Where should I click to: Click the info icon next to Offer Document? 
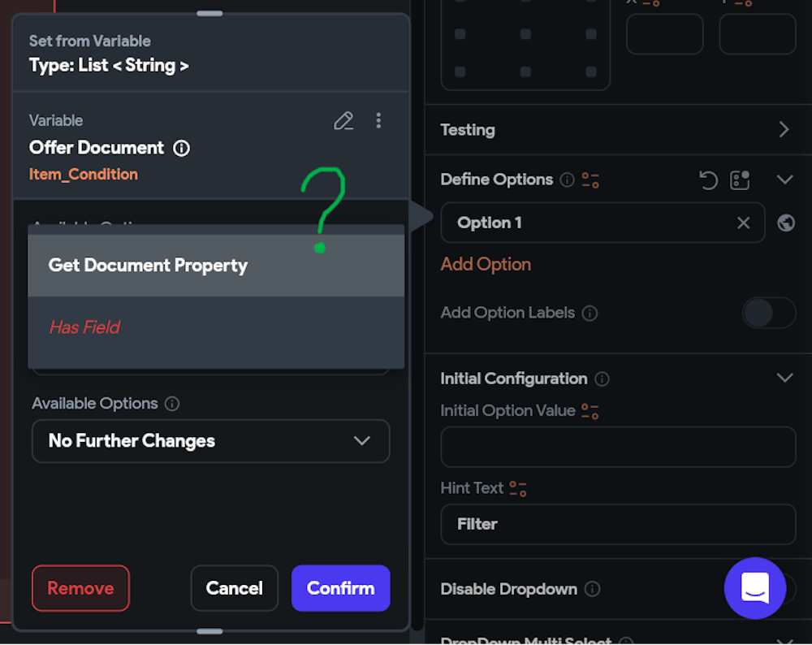point(182,148)
